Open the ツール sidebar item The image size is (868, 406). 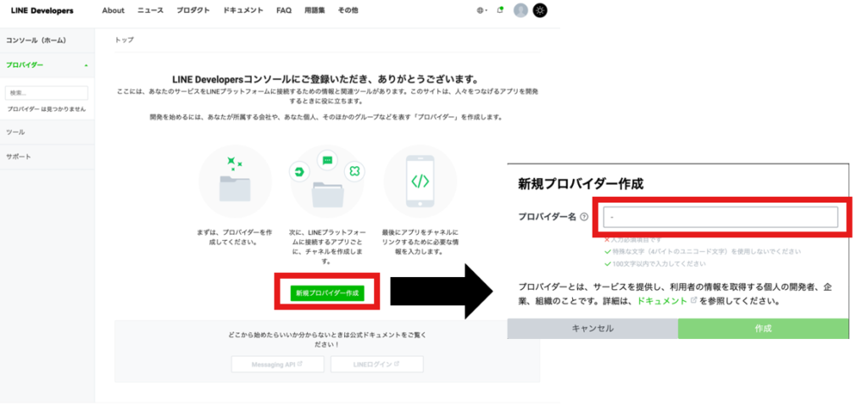tap(15, 133)
